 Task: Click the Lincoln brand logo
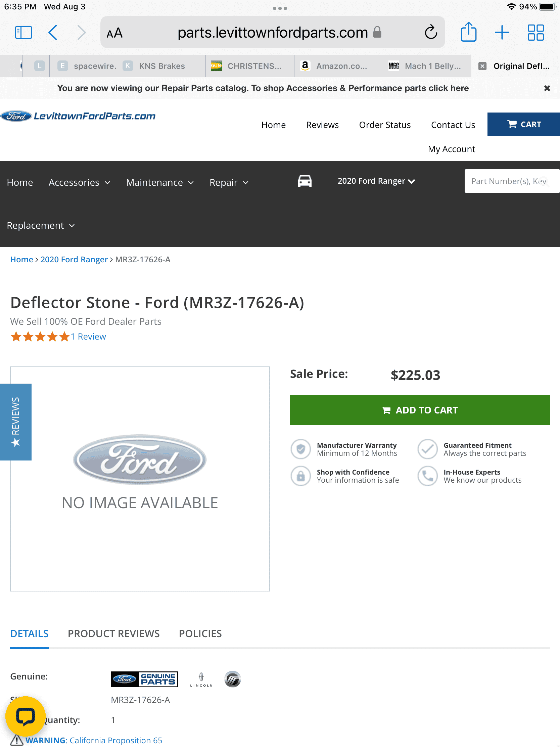click(x=201, y=679)
